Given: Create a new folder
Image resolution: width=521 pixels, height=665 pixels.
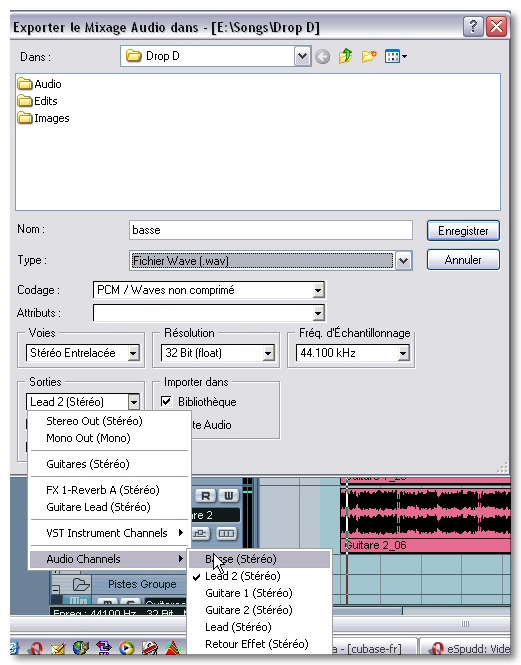Looking at the screenshot, I should click(x=369, y=56).
